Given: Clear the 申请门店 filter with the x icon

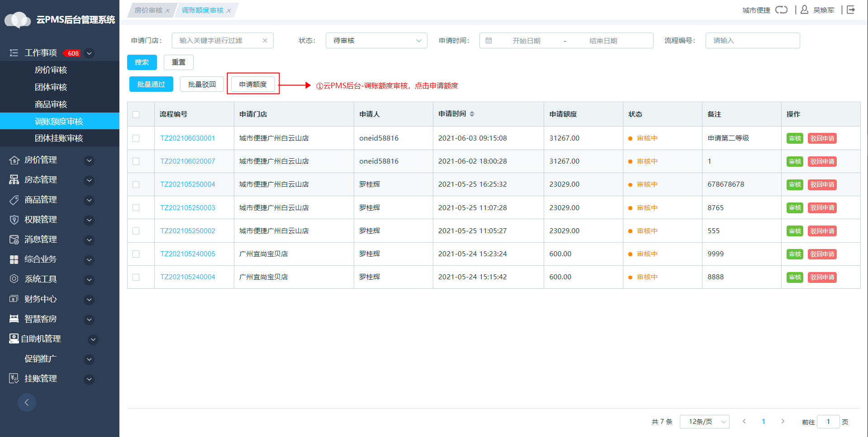Looking at the screenshot, I should click(265, 41).
